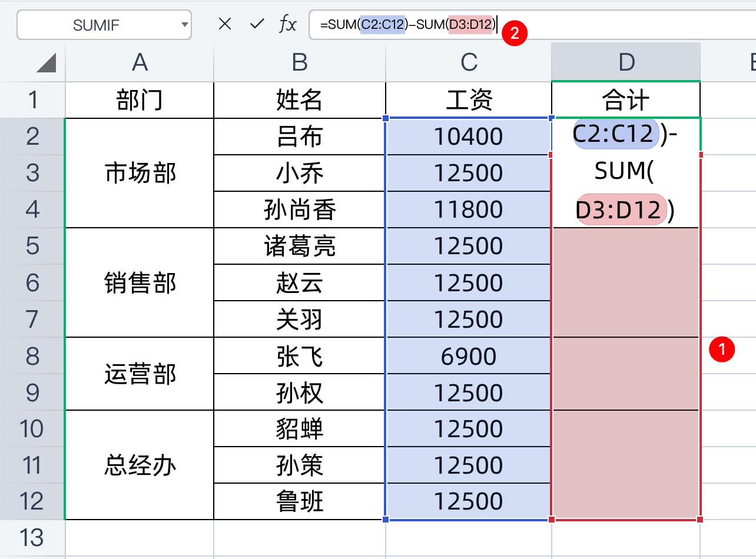Click the SUMIF name box
The image size is (756, 559).
[x=97, y=25]
